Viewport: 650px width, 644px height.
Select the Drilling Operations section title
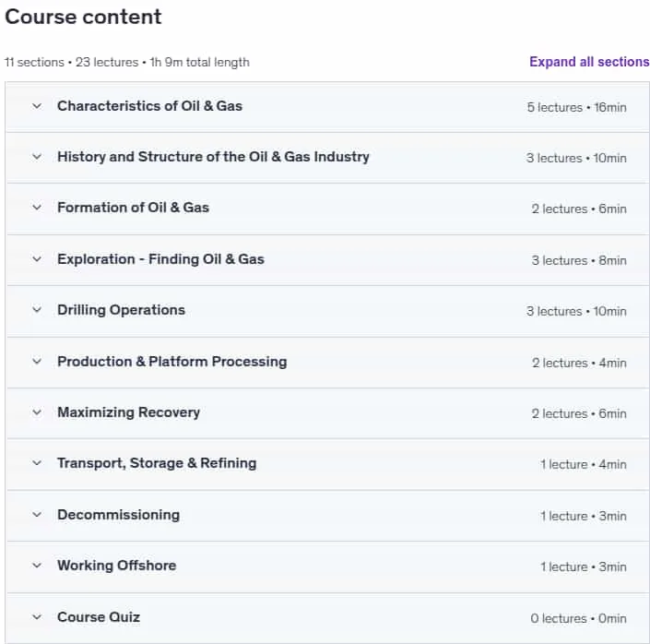(121, 310)
